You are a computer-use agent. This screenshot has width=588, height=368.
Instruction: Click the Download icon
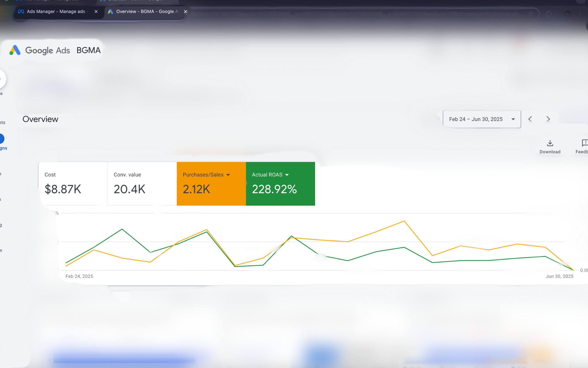coord(550,143)
